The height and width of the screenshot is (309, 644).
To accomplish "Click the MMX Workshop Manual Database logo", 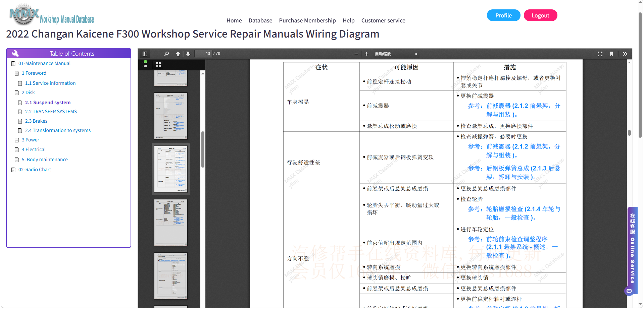I will (x=52, y=15).
